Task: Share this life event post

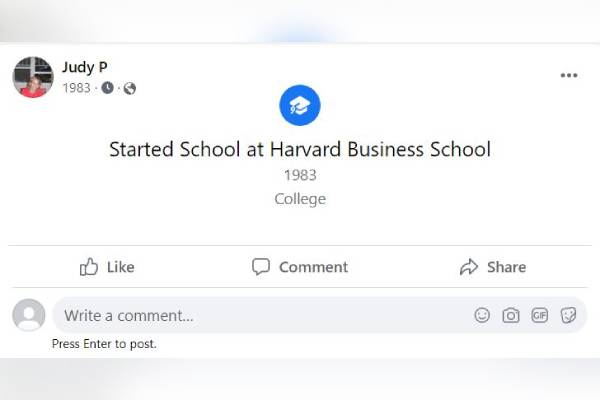Action: click(x=492, y=267)
